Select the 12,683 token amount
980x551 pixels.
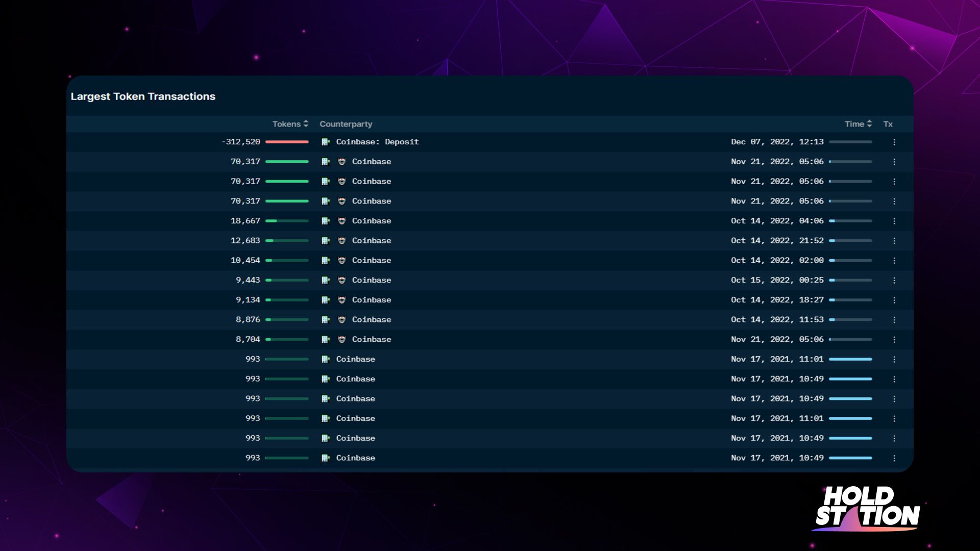[x=246, y=241]
